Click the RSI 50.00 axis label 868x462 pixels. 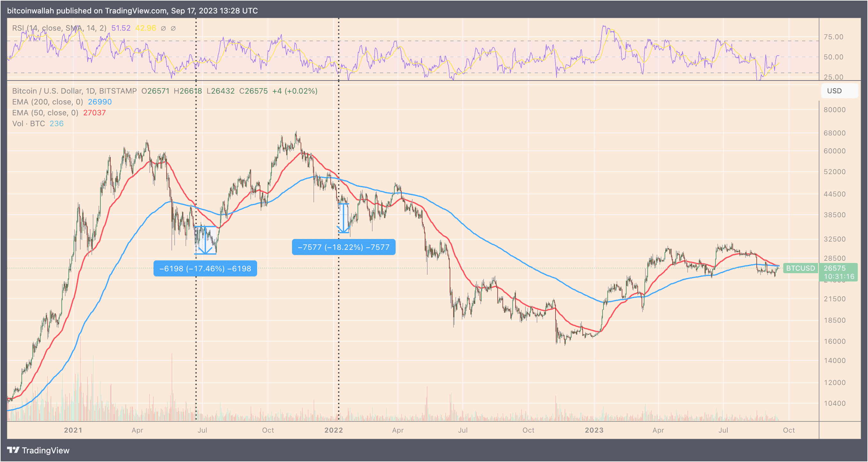point(834,57)
